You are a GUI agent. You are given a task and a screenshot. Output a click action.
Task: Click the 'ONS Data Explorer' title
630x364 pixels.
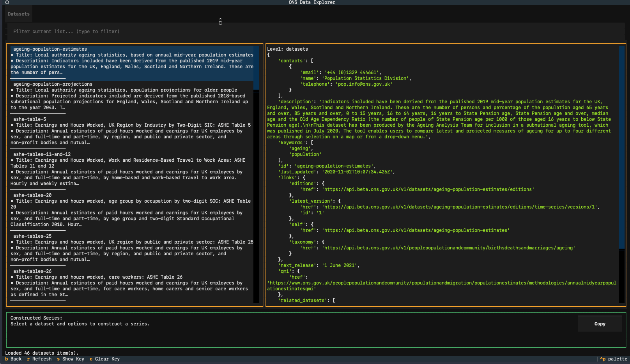click(x=312, y=2)
